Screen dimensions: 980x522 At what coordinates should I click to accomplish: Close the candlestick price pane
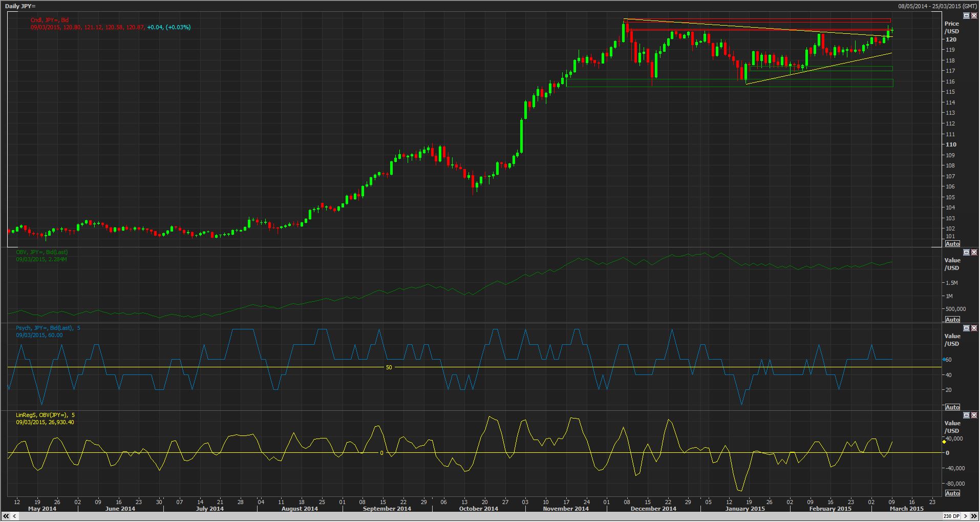click(974, 16)
